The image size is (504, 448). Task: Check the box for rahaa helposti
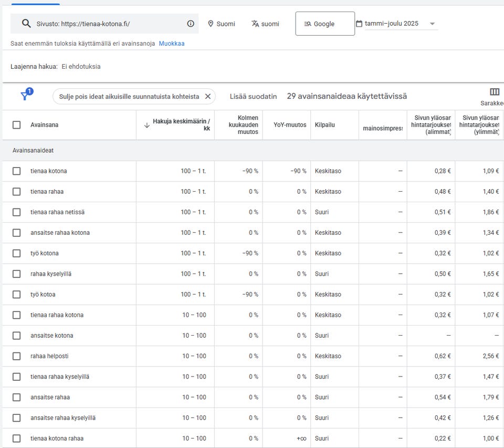tap(16, 356)
